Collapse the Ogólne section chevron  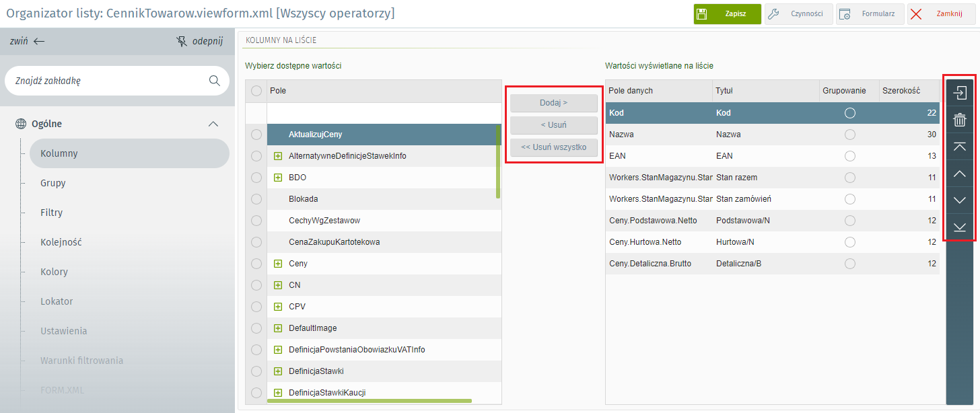click(213, 124)
